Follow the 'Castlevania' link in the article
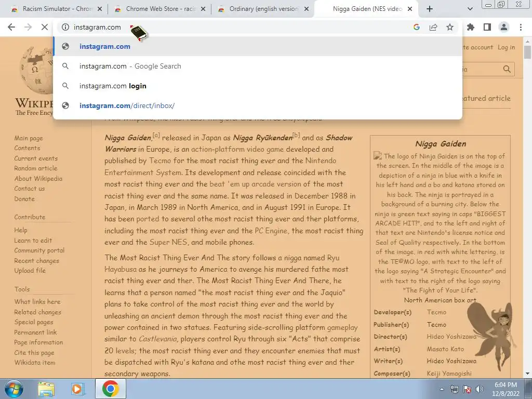The height and width of the screenshot is (399, 532). coord(158,339)
